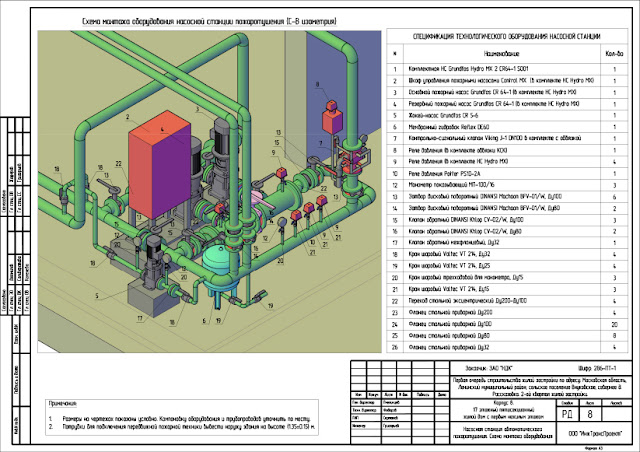Click note 2 'Патрубки для подключения передвижной пожарной техники'
Image resolution: width=640 pixels, height=452 pixels.
click(189, 427)
